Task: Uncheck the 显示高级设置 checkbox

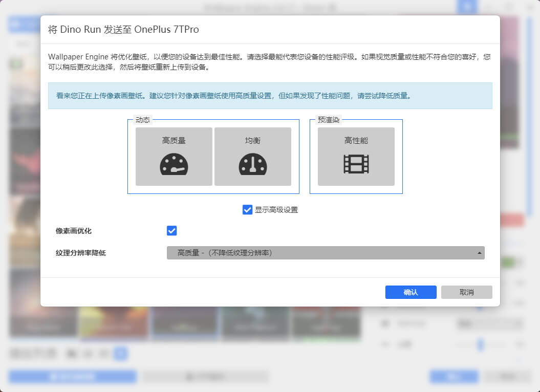Action: (247, 209)
